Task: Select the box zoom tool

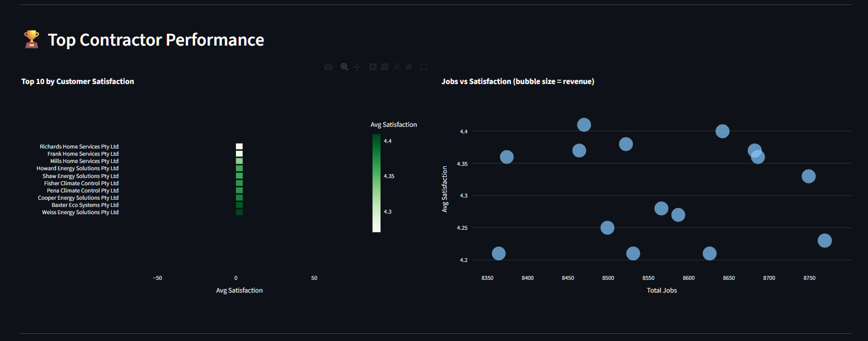Action: [x=344, y=67]
